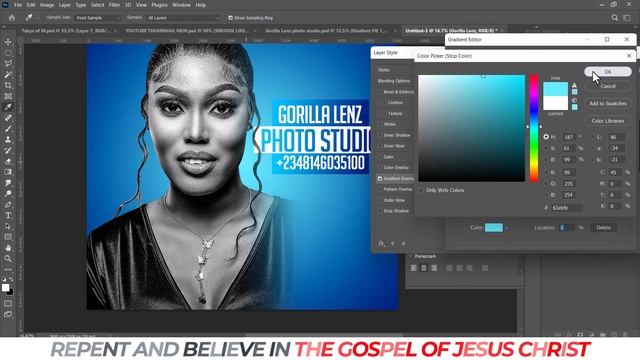Screen dimensions: 640x360
Task: Open the search icon at top right
Action: [614, 18]
